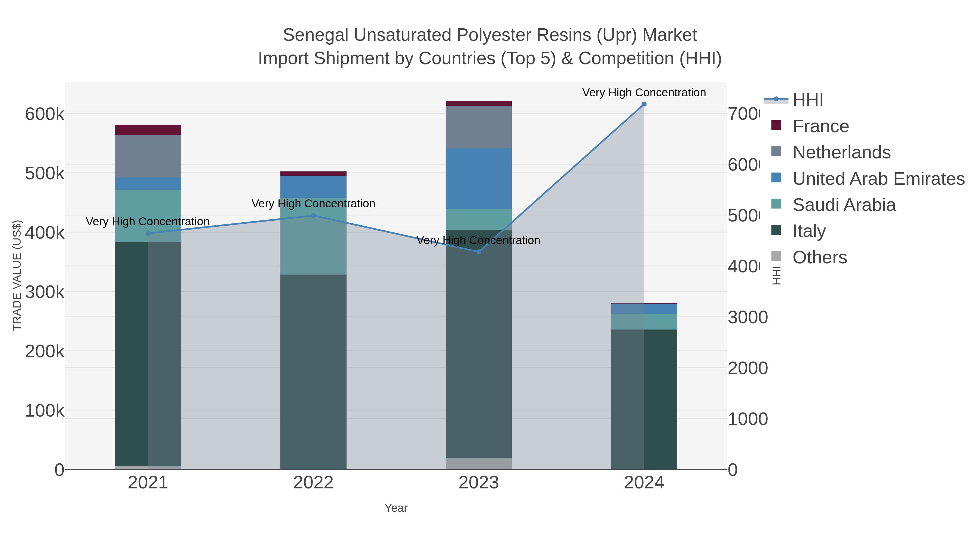Click Very High Concentration label above 2021

click(148, 221)
